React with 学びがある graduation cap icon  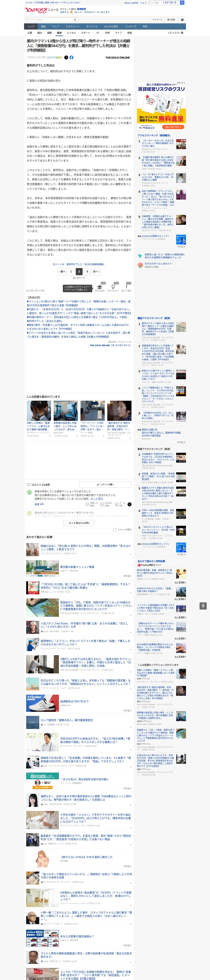[100, 287]
